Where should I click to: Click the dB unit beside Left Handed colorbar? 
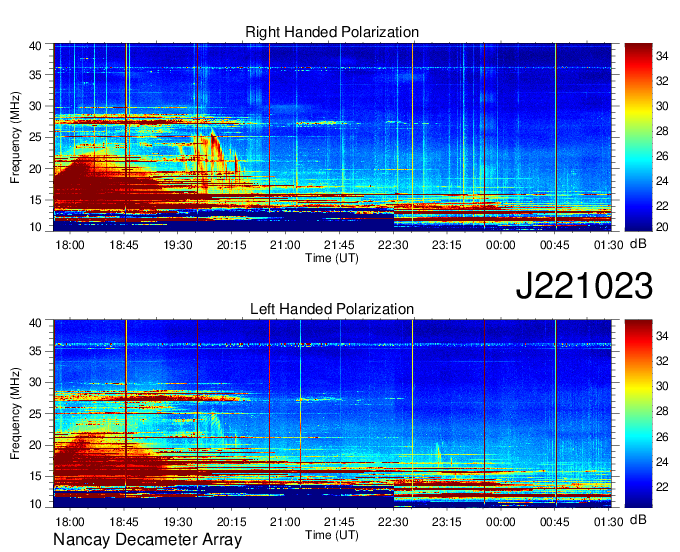point(638,519)
